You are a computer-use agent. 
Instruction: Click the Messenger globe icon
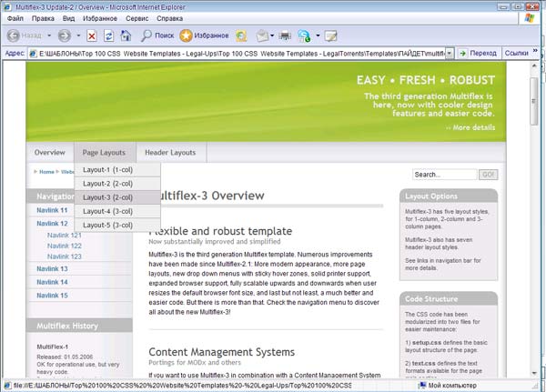click(304, 35)
